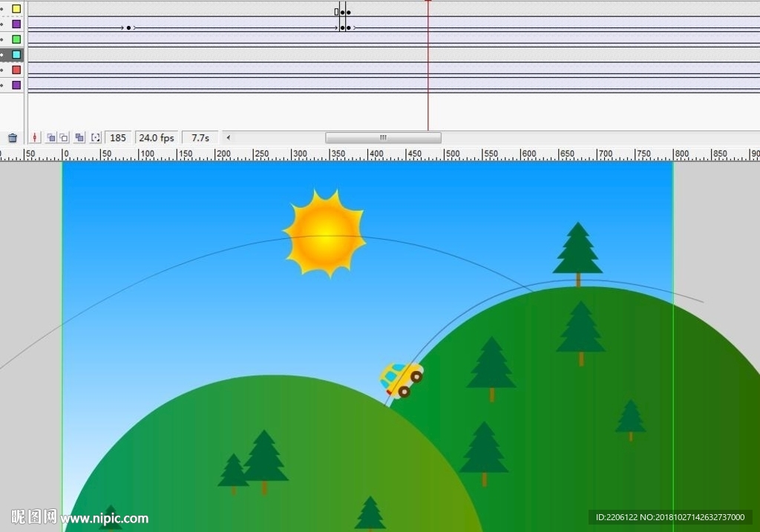Click the 24.0 fps frame rate value

[157, 137]
